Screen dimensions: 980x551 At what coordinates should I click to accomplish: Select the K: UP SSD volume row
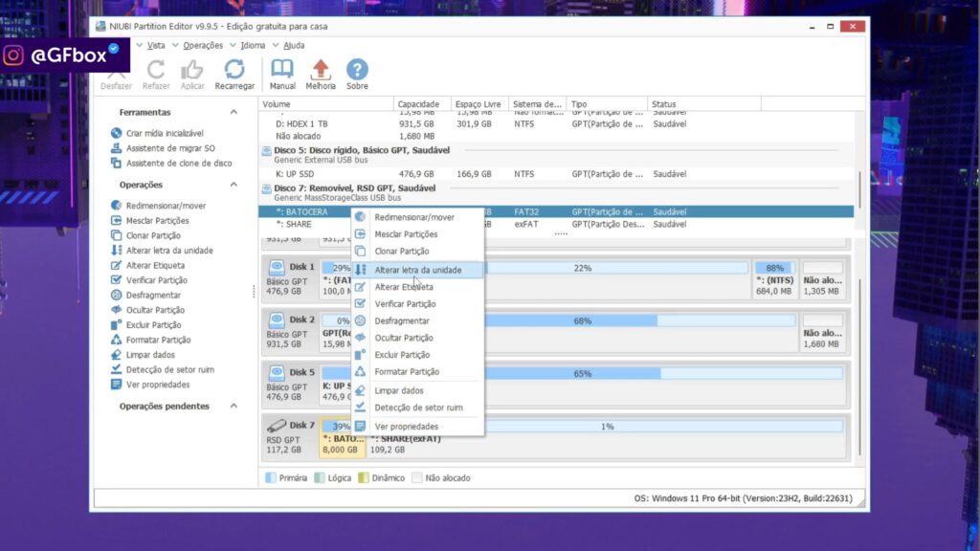[556, 174]
